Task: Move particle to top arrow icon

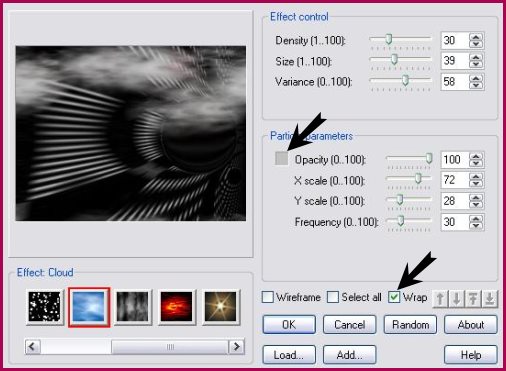Action: click(473, 299)
